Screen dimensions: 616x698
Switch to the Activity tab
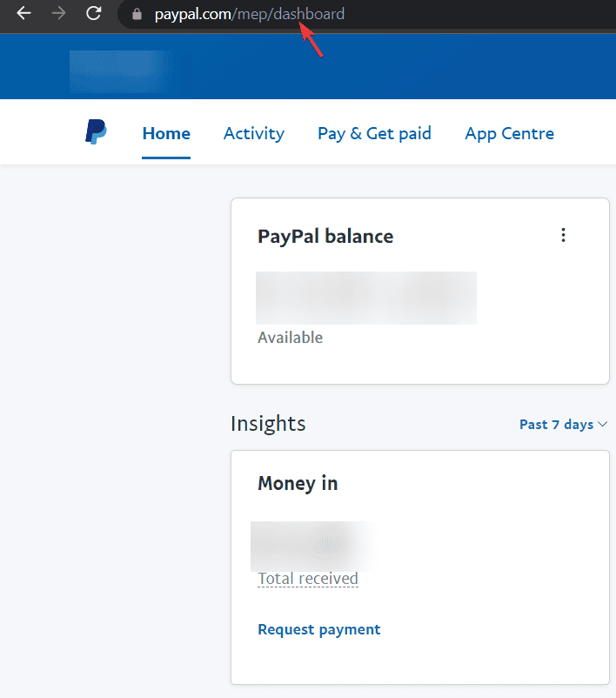click(x=254, y=133)
